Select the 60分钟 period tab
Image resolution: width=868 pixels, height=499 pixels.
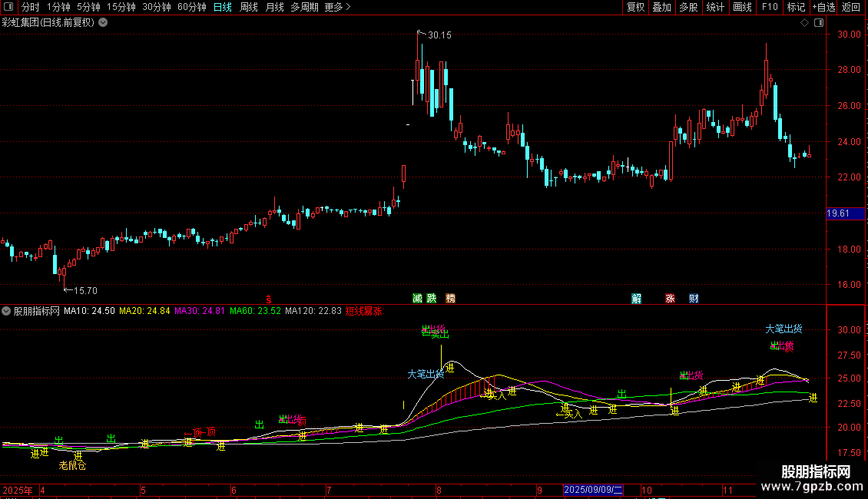(x=191, y=7)
